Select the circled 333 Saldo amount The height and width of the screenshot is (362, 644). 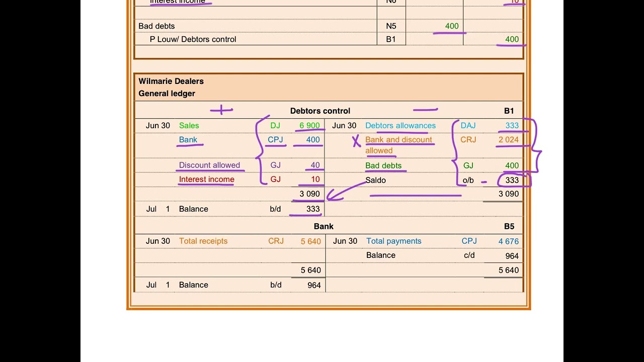(x=512, y=180)
